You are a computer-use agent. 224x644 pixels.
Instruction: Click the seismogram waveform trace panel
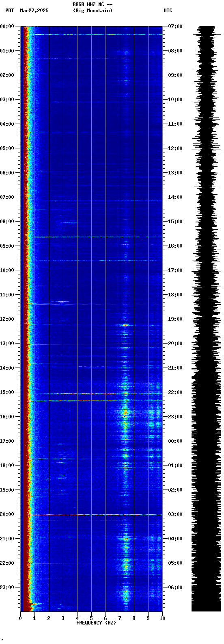[x=206, y=319]
